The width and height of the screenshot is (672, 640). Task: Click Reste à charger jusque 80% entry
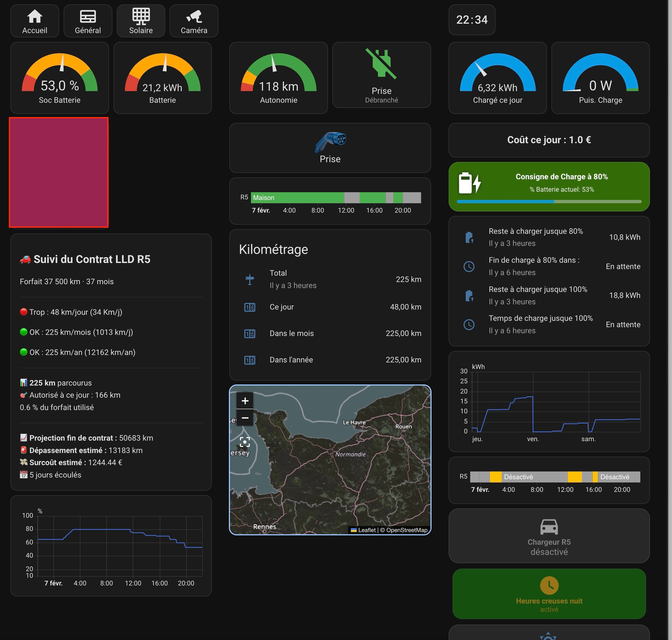click(549, 237)
